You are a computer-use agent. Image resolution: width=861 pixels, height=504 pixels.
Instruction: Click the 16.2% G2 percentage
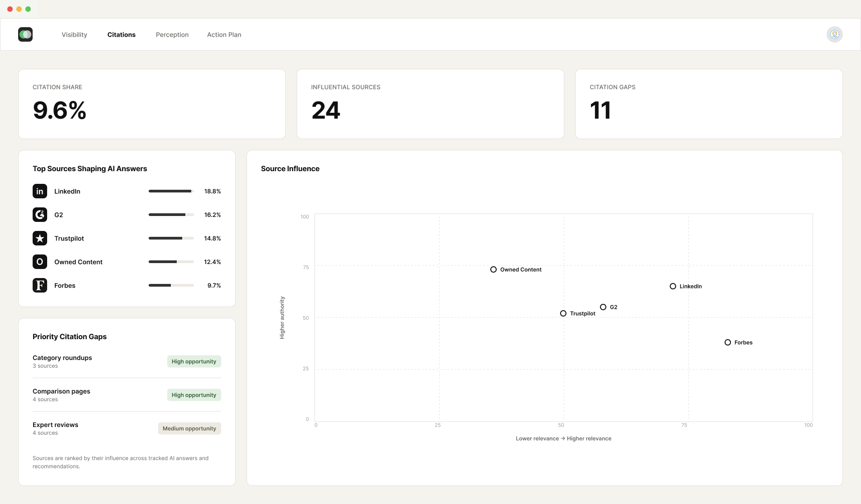213,215
